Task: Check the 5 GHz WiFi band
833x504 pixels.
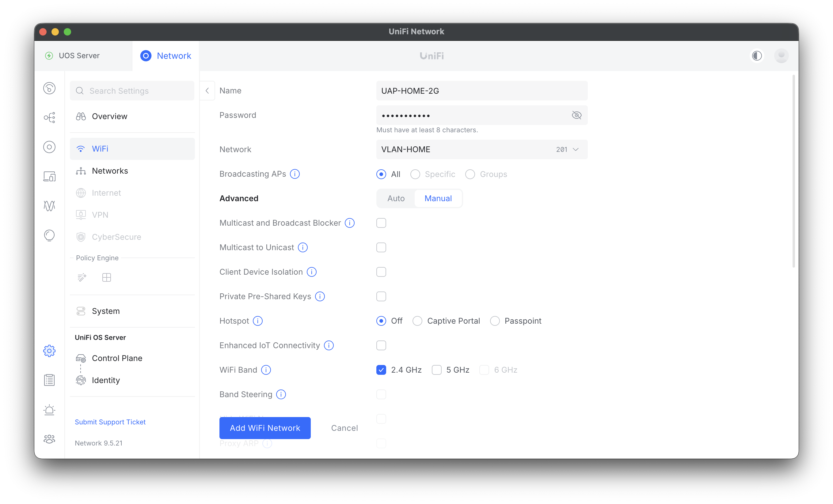Action: pos(436,370)
